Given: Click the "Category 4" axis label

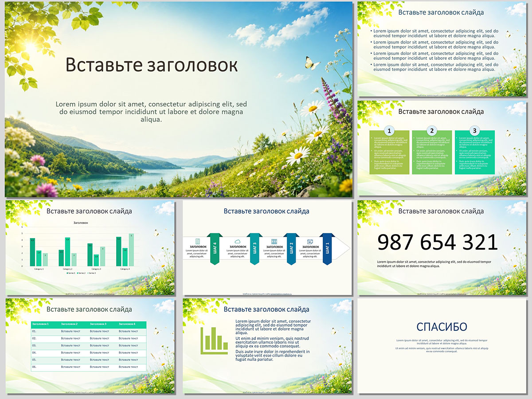Looking at the screenshot, I should (x=125, y=269).
